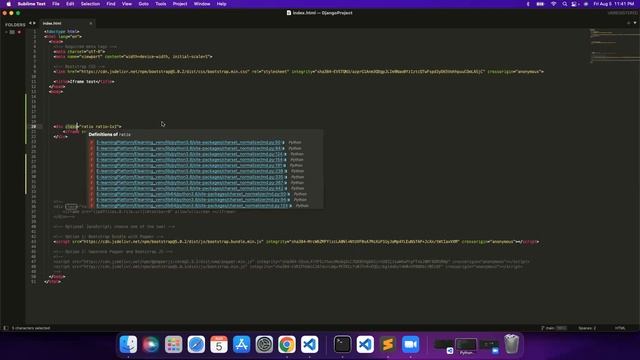
Task: Change the Spaces: 2 indentation setting
Action: point(587,328)
